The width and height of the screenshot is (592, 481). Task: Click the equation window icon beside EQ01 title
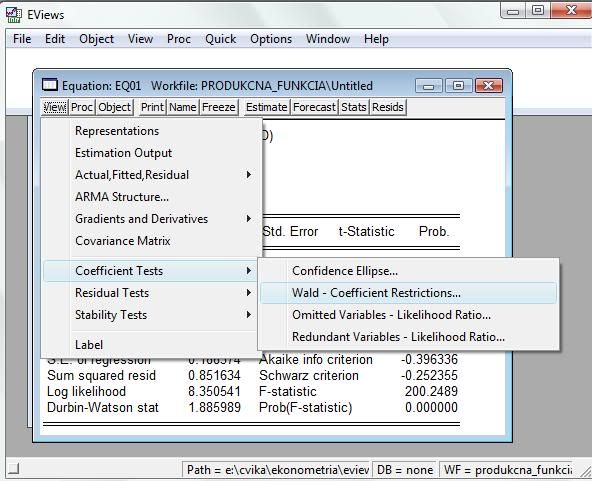(50, 85)
